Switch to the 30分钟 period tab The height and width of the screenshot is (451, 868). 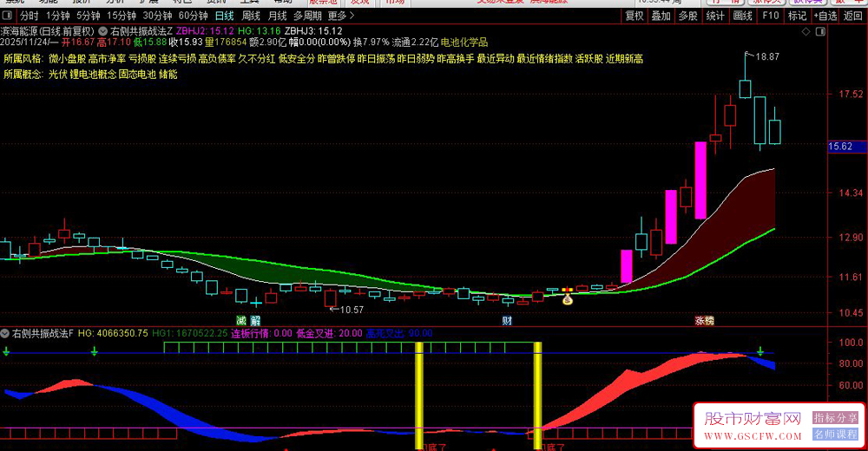(157, 16)
